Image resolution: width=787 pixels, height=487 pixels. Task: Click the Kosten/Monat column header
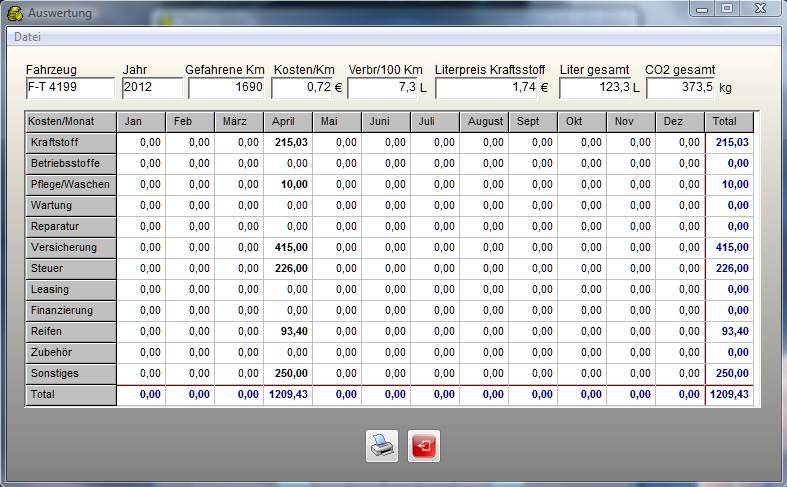tap(71, 122)
